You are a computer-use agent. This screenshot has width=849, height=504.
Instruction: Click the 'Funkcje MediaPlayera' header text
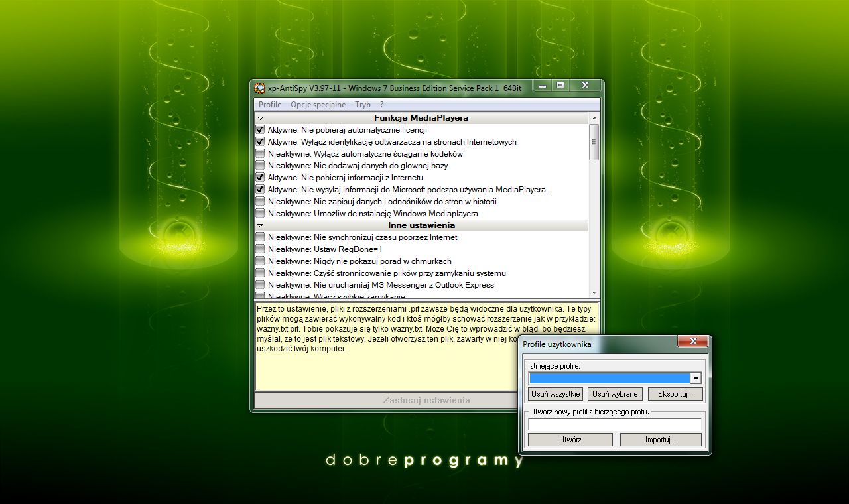[x=421, y=118]
